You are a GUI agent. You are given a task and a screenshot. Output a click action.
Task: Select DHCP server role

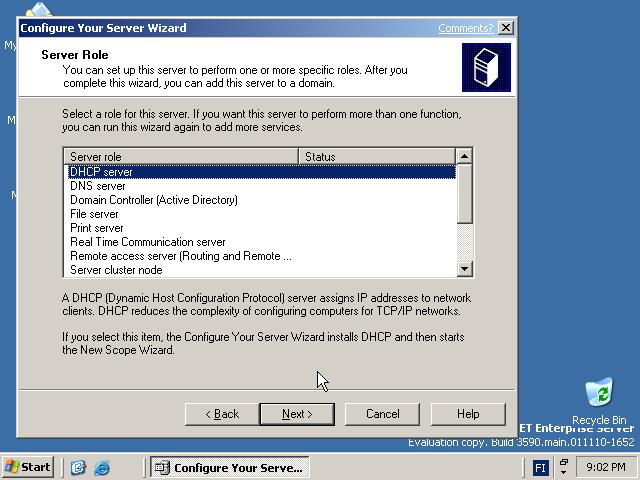pyautogui.click(x=261, y=172)
